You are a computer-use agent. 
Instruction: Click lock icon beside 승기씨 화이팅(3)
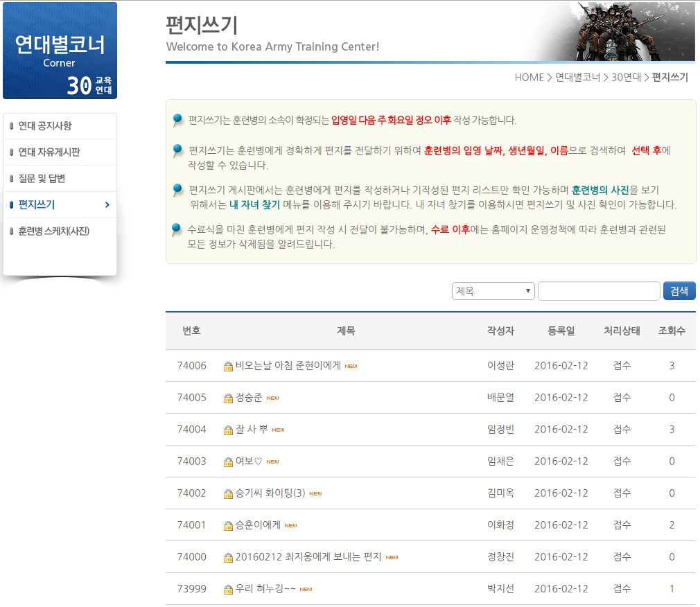(x=228, y=494)
